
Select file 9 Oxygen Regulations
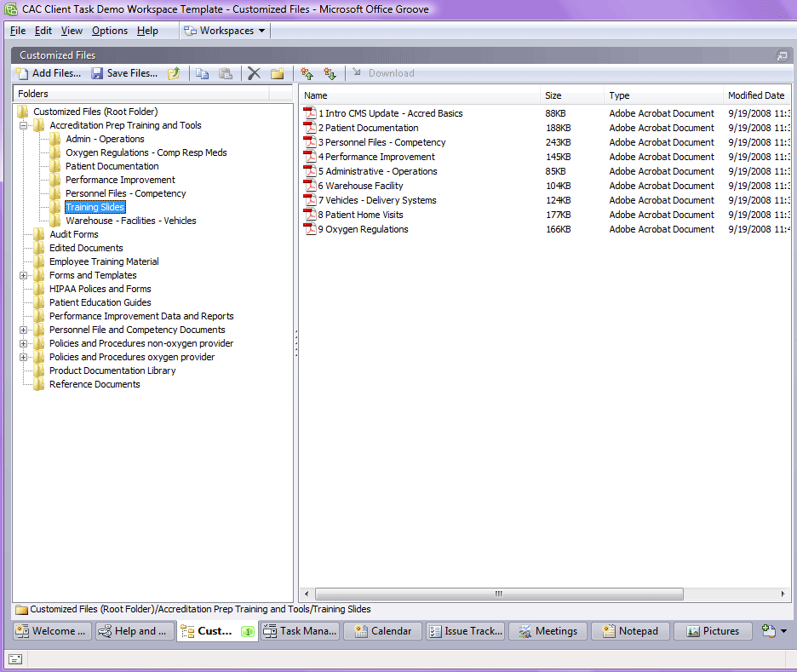click(x=363, y=229)
